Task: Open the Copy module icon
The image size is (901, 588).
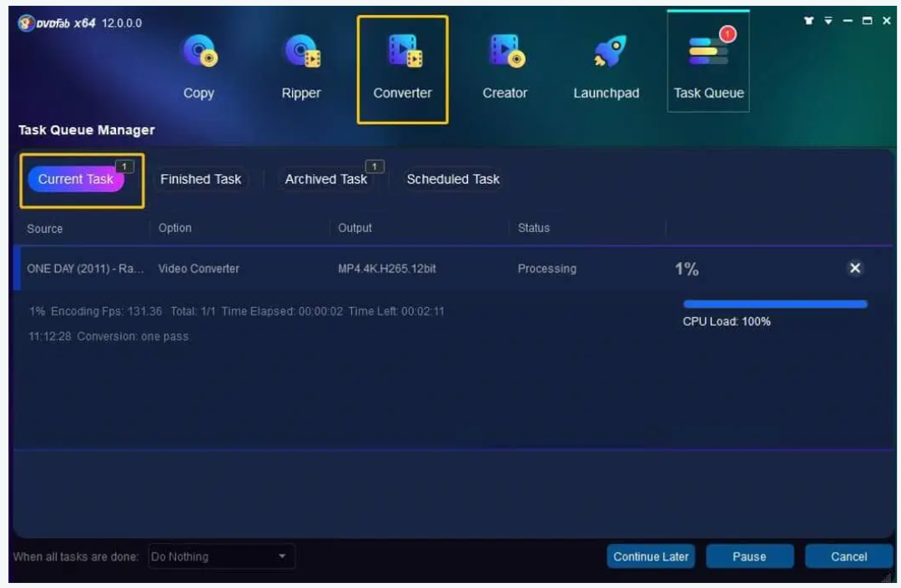Action: (x=199, y=54)
